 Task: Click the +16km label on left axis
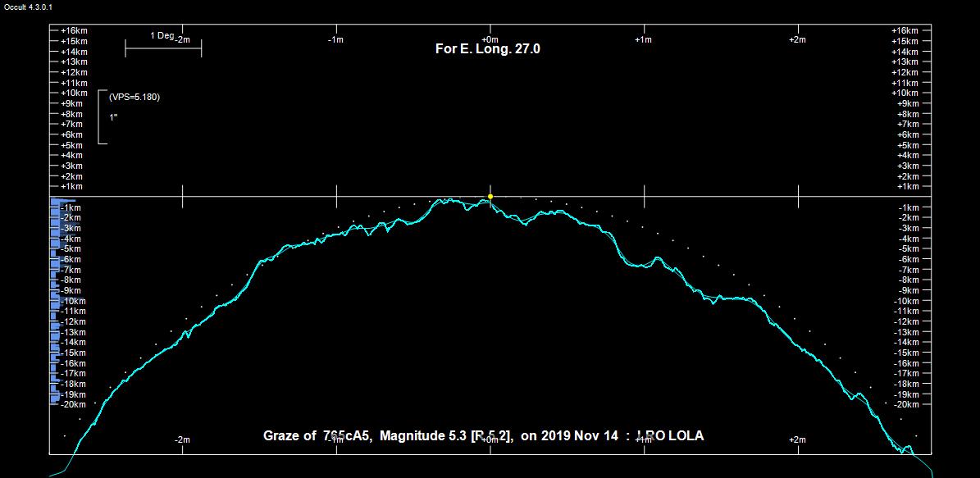(74, 30)
